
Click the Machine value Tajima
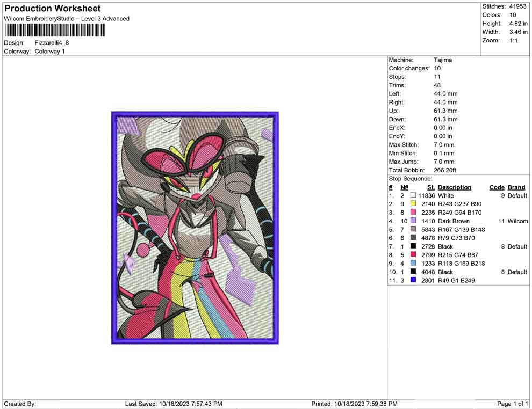(443, 60)
